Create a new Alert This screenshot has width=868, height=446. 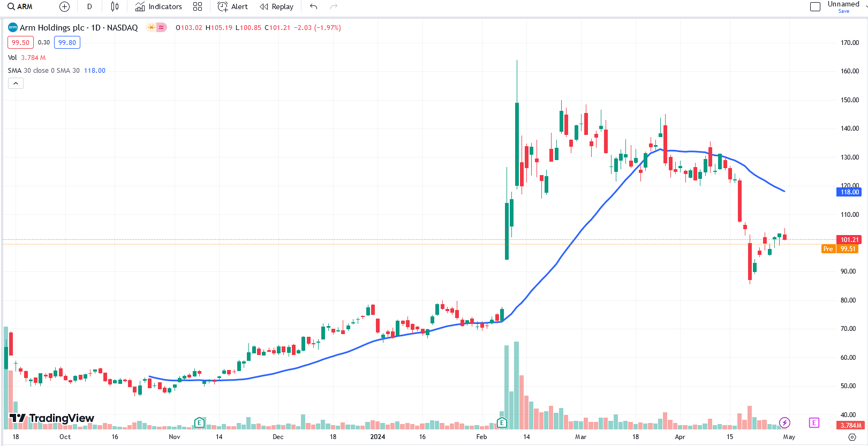(x=233, y=6)
